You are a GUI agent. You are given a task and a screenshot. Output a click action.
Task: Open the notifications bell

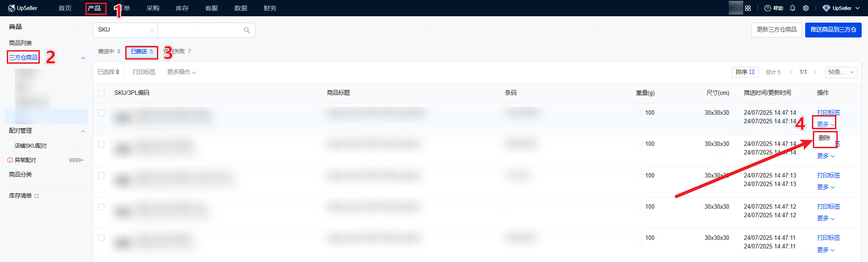pyautogui.click(x=793, y=8)
